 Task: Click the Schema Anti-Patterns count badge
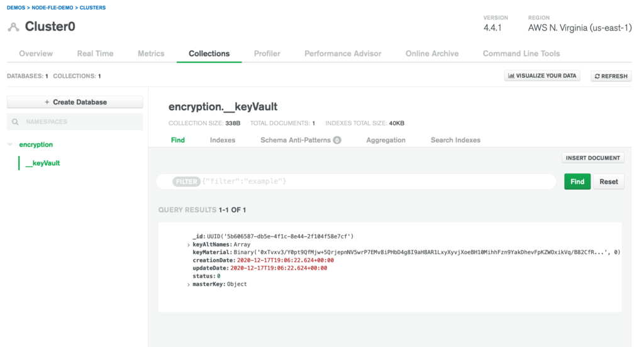point(337,140)
